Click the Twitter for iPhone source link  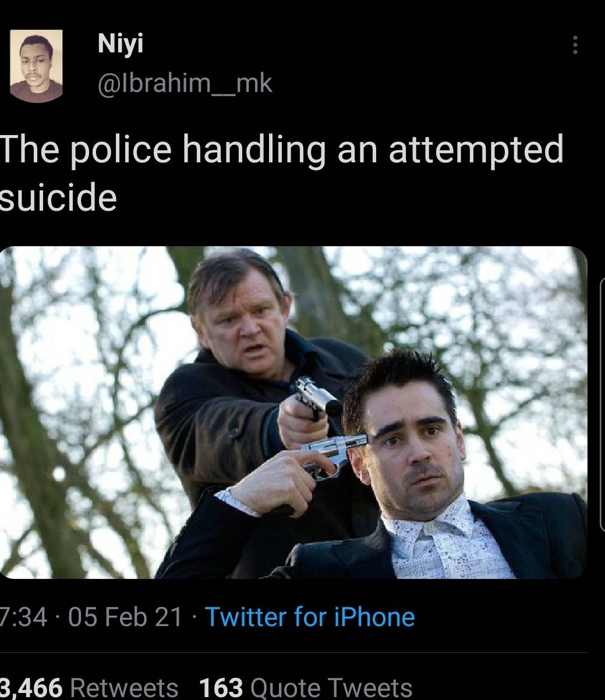pyautogui.click(x=310, y=617)
